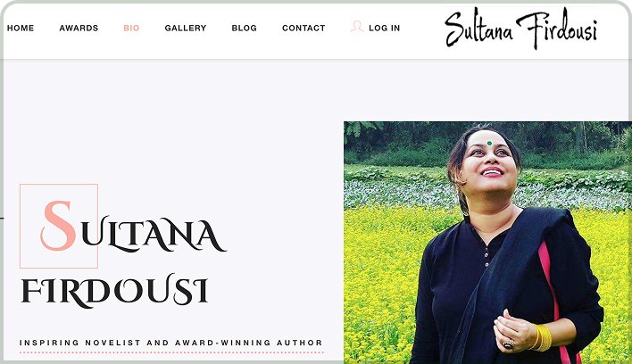This screenshot has width=632, height=364.
Task: Open the Contact page link
Action: coord(304,29)
